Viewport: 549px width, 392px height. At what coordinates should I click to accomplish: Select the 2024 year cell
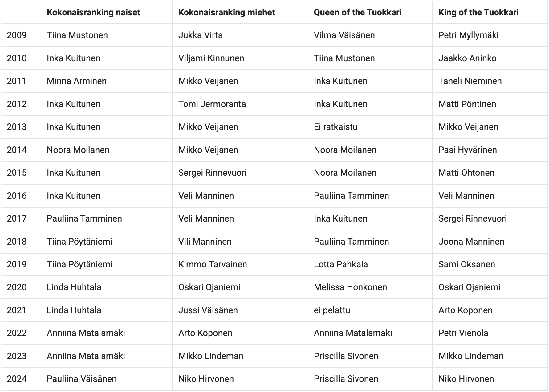coord(17,379)
